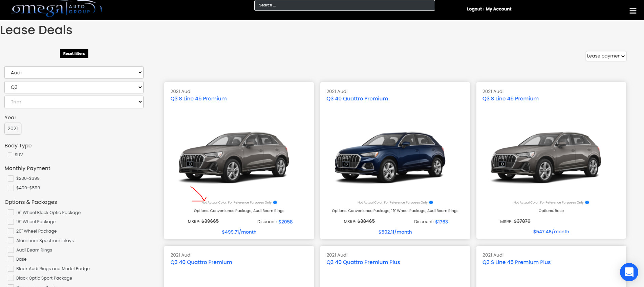
Task: Click the Reset filters button
Action: pyautogui.click(x=74, y=53)
